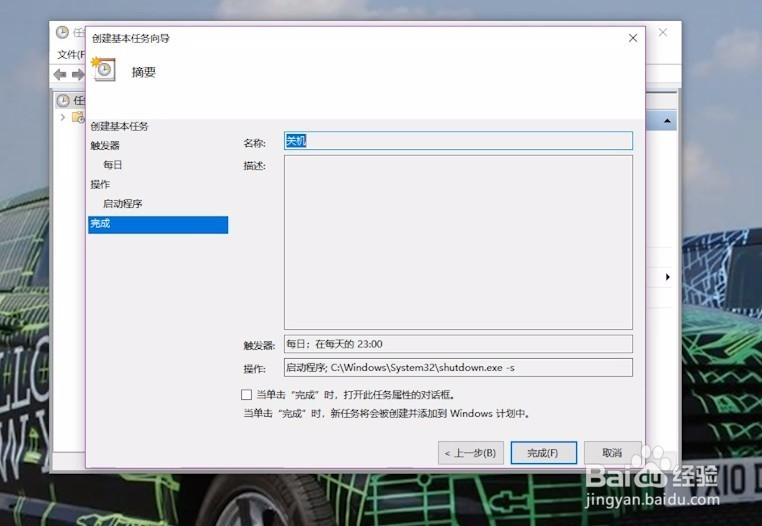Collapse actions pane section with up arrow

point(667,121)
